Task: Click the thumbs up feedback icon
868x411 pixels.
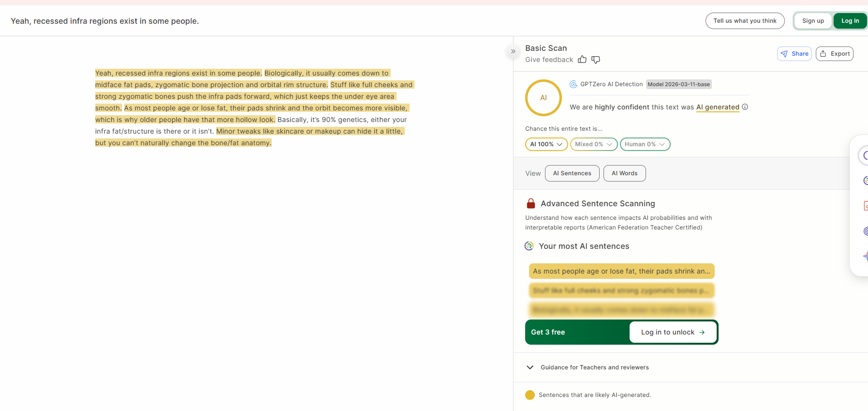Action: click(582, 60)
